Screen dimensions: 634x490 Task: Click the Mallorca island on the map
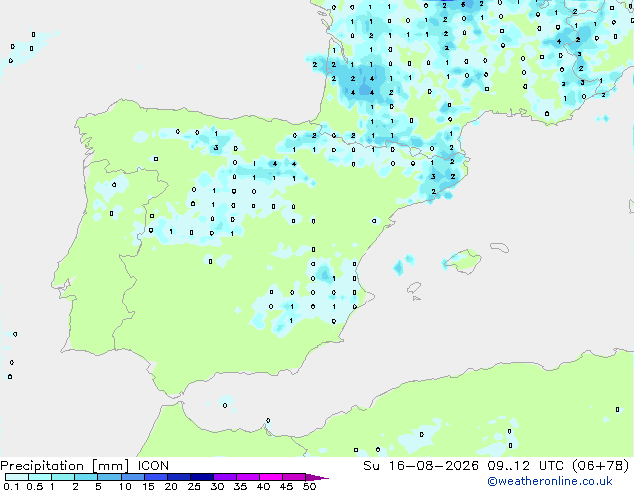(462, 261)
